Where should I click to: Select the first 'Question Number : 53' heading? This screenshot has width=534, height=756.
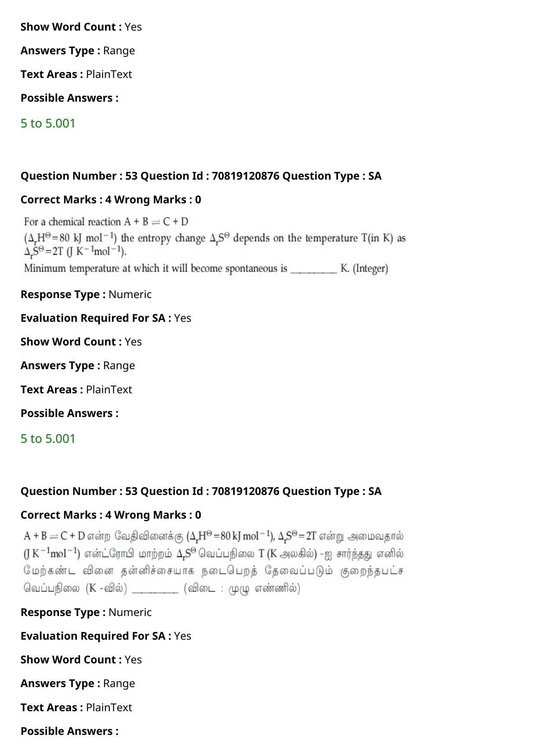[x=201, y=176]
